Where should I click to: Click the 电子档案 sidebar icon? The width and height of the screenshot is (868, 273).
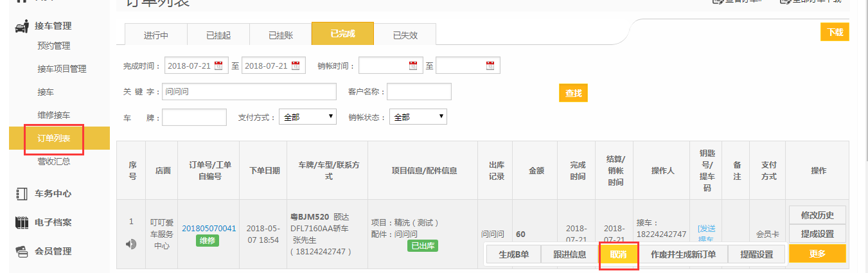pos(21,222)
